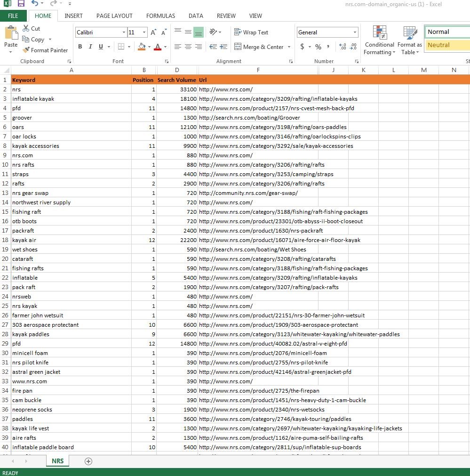Select the 'inflatable kayak' keyword cell
Viewport: 470px width, 476px height.
pyautogui.click(x=72, y=99)
